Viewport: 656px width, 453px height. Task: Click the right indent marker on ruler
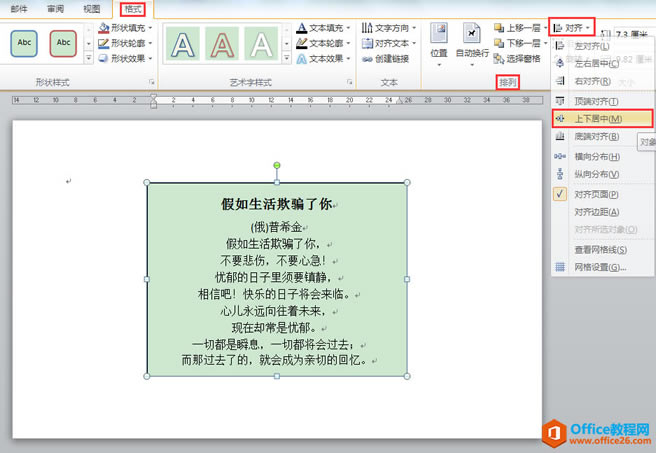click(399, 101)
